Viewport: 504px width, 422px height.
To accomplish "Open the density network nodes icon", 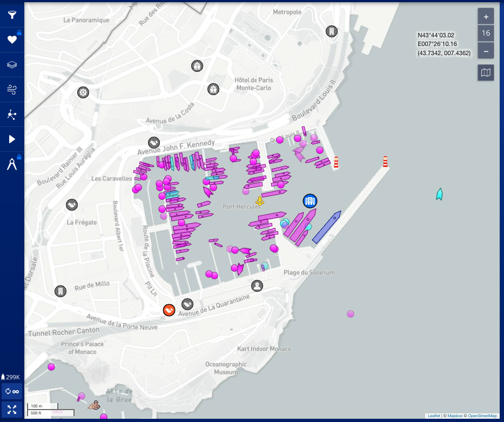I will click(12, 115).
